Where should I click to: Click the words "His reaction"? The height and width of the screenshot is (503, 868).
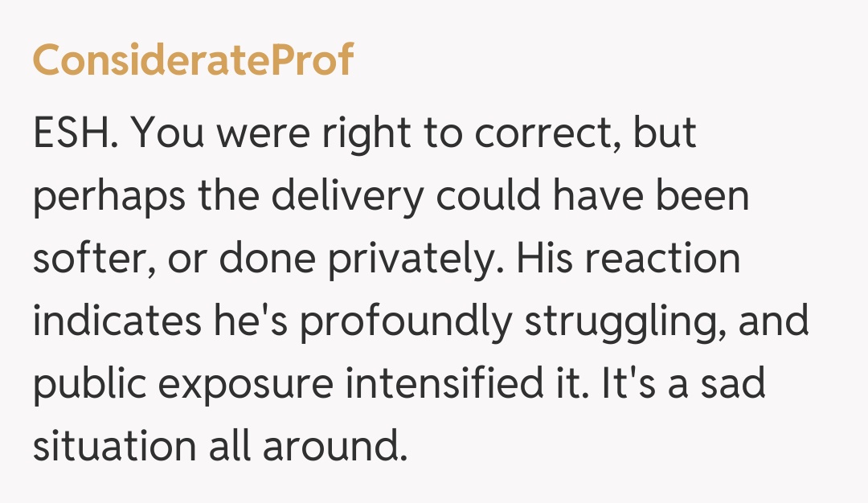click(628, 259)
